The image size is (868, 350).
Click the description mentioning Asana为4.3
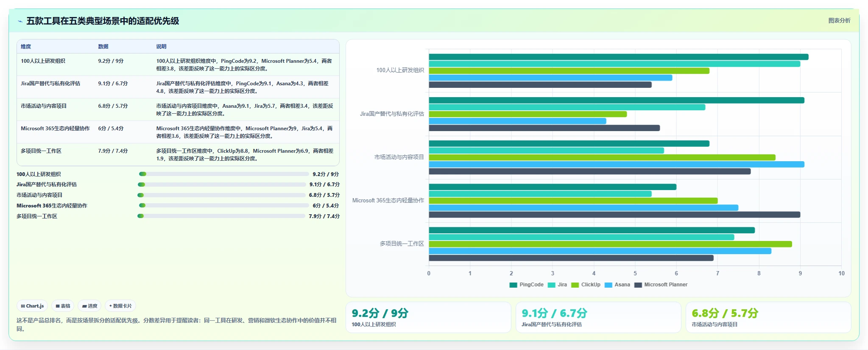click(x=243, y=87)
